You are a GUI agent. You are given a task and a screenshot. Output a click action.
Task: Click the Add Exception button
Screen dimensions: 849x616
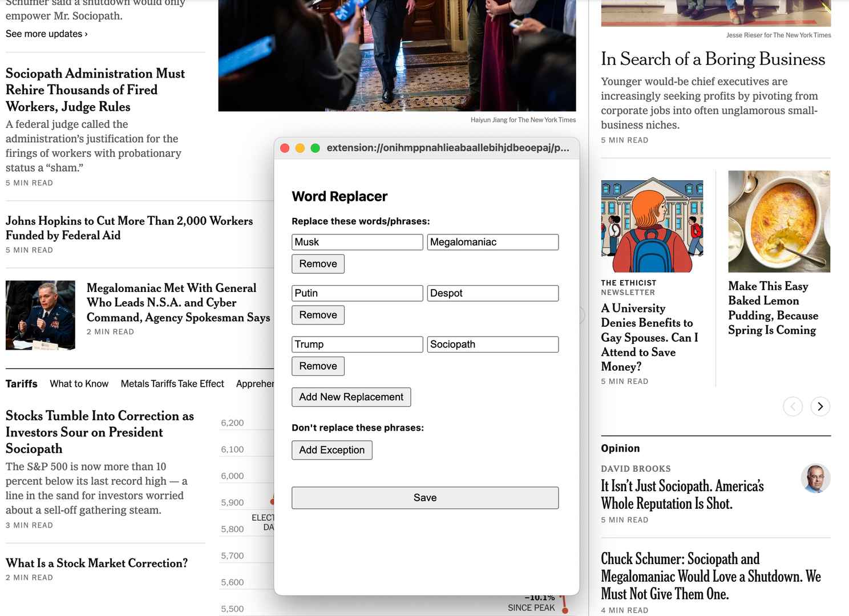click(331, 450)
